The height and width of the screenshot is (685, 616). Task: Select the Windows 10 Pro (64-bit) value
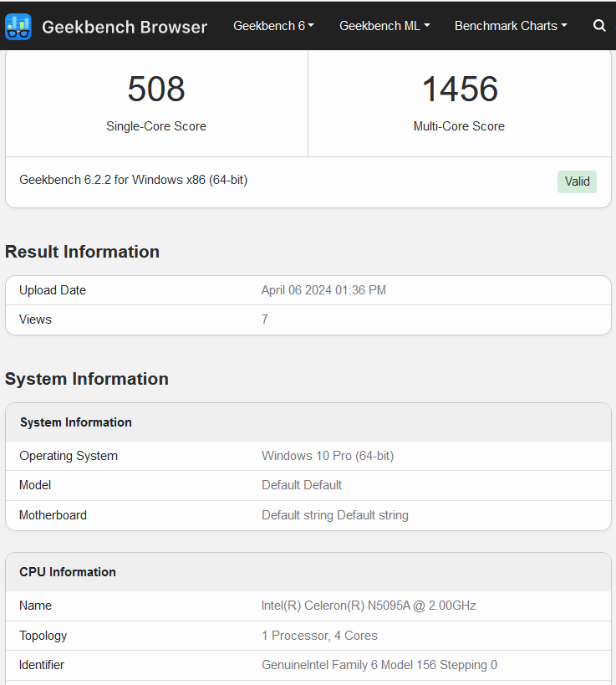click(x=328, y=456)
